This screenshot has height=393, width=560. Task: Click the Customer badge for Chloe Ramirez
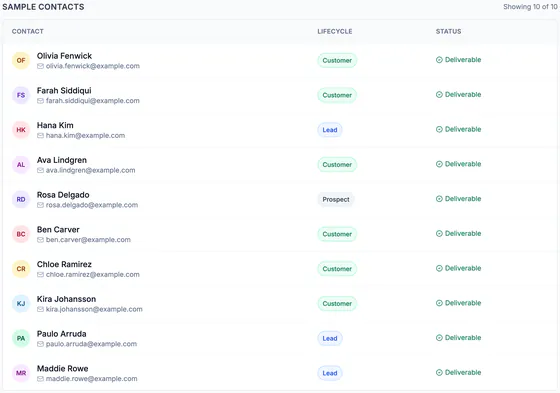337,269
